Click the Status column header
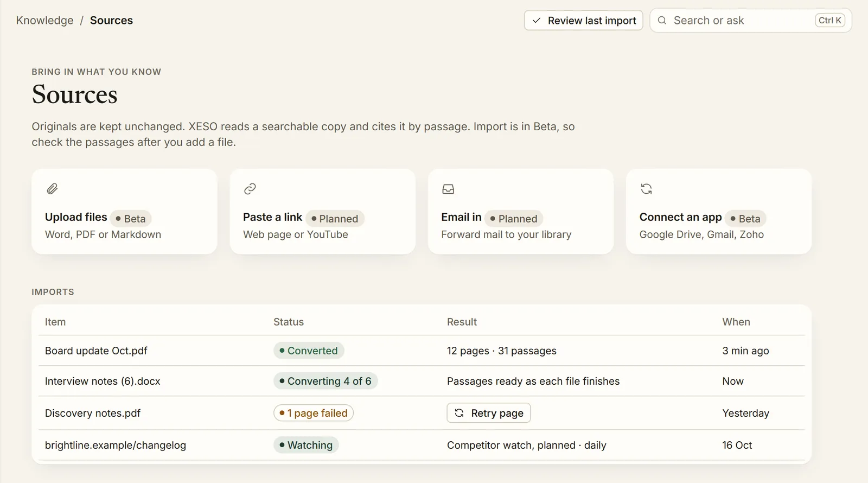Image resolution: width=868 pixels, height=483 pixels. point(289,322)
